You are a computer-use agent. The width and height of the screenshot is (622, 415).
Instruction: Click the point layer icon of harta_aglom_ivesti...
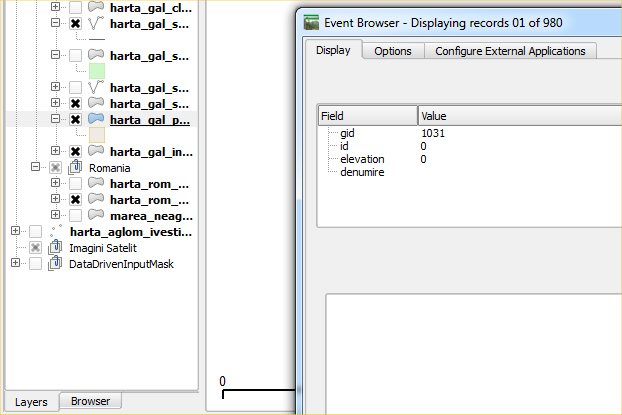coord(56,231)
